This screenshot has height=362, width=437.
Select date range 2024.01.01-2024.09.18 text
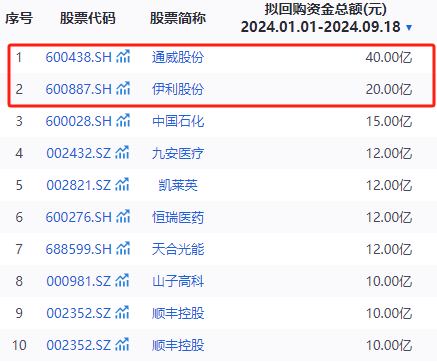320,27
